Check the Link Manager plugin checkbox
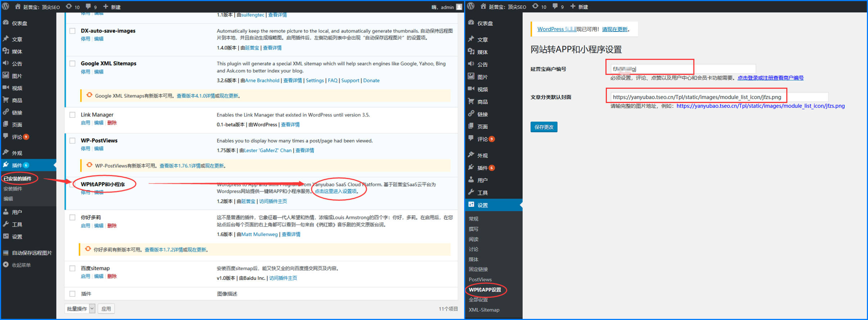The height and width of the screenshot is (320, 868). pos(72,115)
